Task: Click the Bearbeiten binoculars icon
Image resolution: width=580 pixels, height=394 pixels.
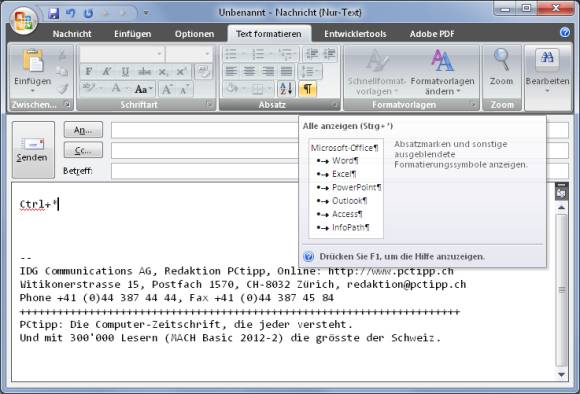Action: (x=547, y=59)
